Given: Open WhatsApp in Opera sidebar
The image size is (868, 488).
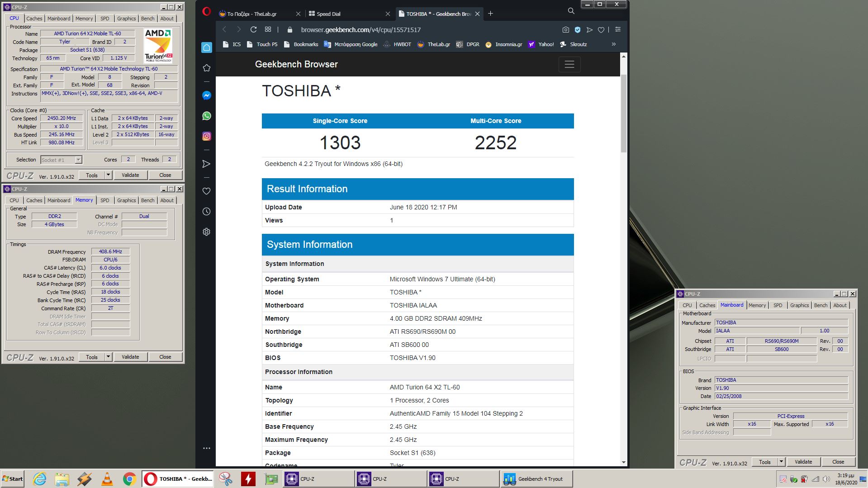Looking at the screenshot, I should 206,116.
